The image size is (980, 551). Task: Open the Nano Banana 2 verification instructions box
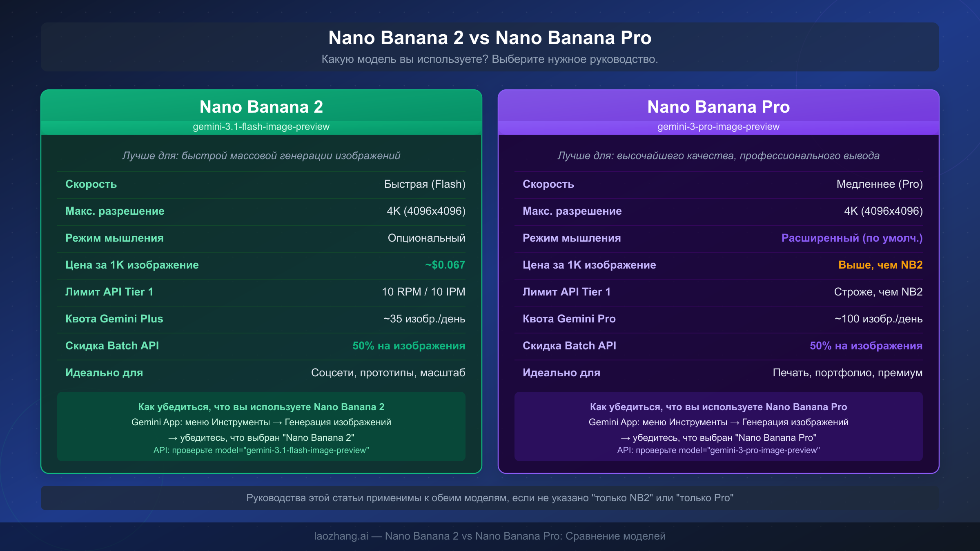261,427
